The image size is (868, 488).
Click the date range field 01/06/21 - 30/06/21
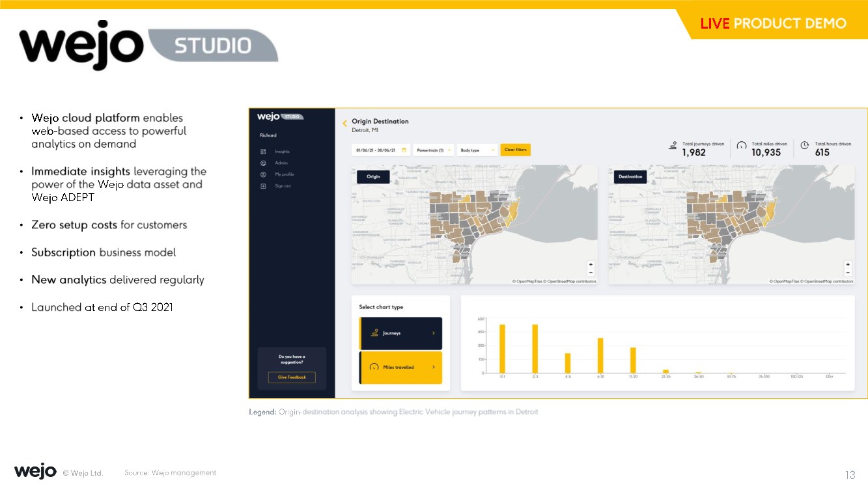point(380,150)
